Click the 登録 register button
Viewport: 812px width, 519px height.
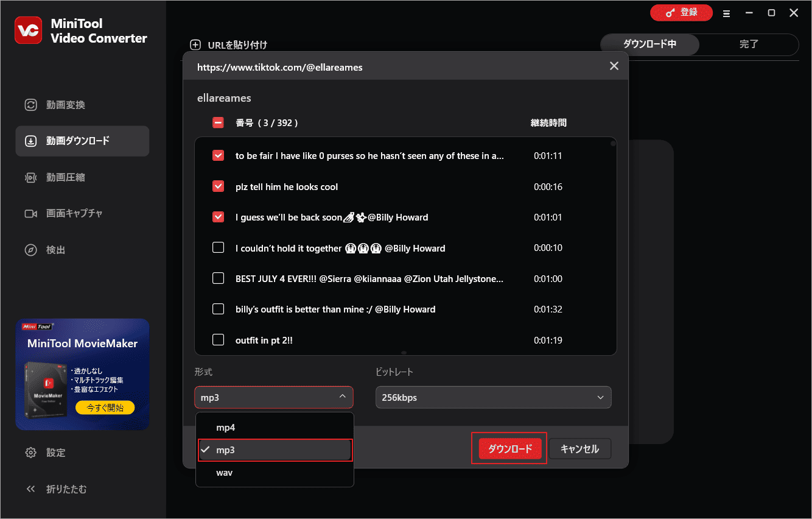pyautogui.click(x=681, y=12)
